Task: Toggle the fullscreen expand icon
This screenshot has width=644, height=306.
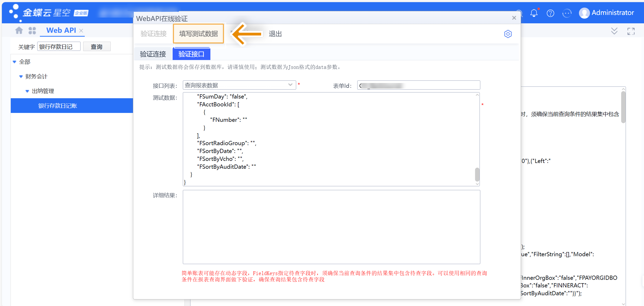Action: [631, 31]
